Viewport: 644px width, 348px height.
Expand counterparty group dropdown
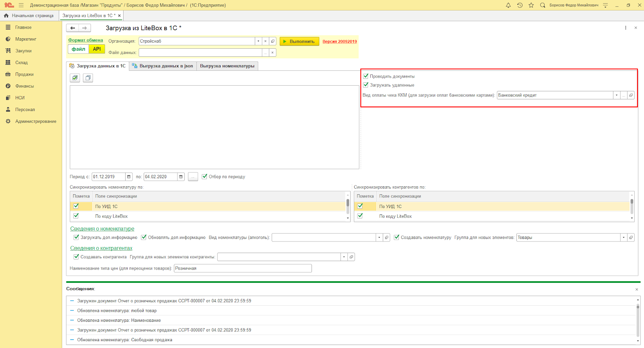point(344,257)
